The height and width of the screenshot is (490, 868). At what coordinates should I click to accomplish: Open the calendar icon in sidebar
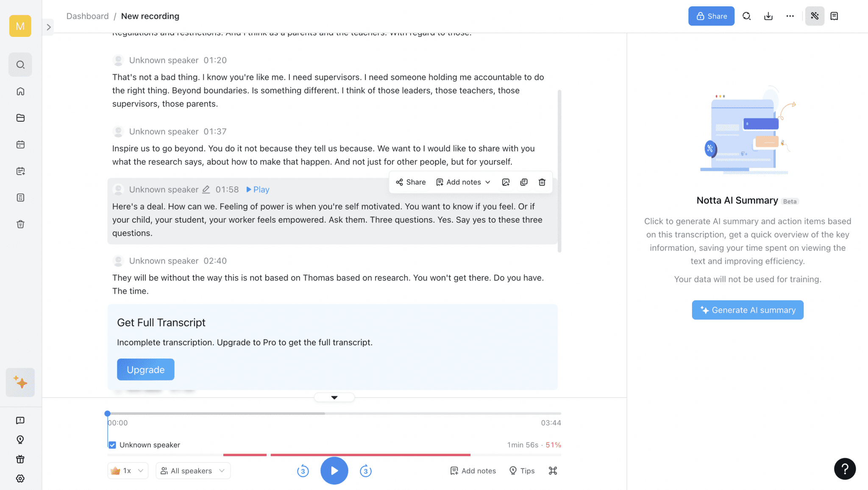click(20, 144)
